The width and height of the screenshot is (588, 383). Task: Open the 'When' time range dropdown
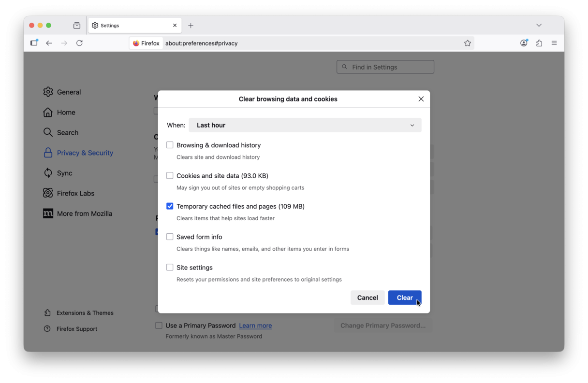click(305, 125)
